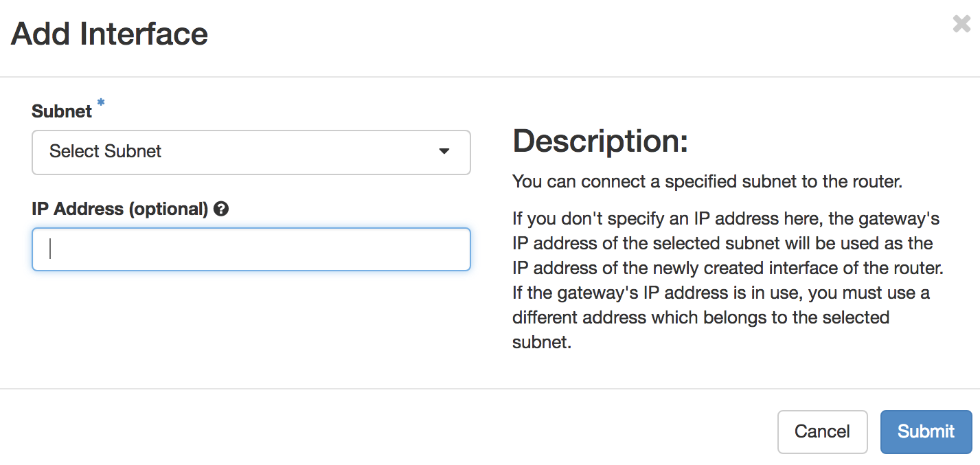Click the sentence about connecting a subnet
The height and width of the screenshot is (465, 980).
point(707,182)
